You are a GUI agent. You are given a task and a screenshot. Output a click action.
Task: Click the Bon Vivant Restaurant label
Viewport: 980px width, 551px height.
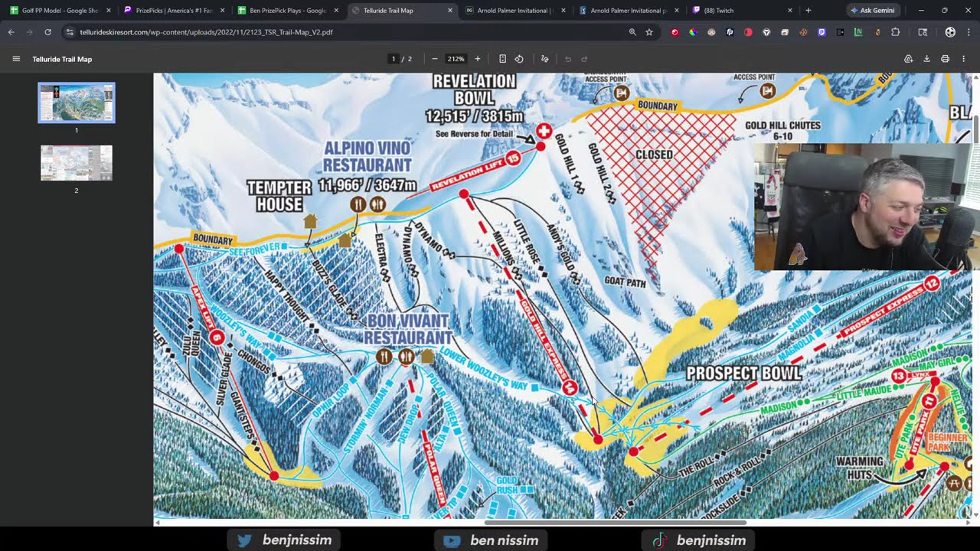coord(408,329)
